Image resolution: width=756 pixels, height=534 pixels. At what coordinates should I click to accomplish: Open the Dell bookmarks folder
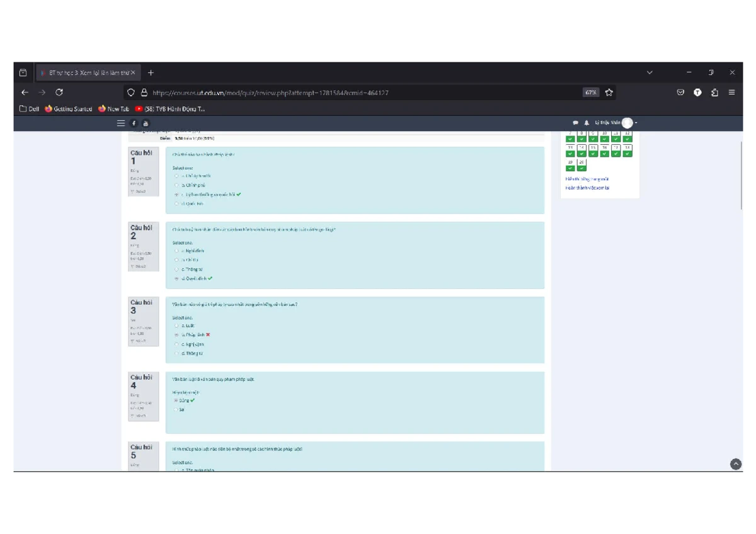29,109
